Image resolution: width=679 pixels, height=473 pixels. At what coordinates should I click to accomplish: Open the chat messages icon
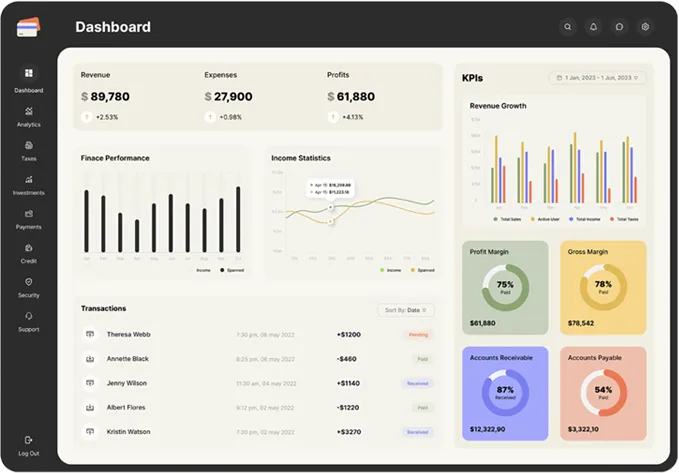620,27
